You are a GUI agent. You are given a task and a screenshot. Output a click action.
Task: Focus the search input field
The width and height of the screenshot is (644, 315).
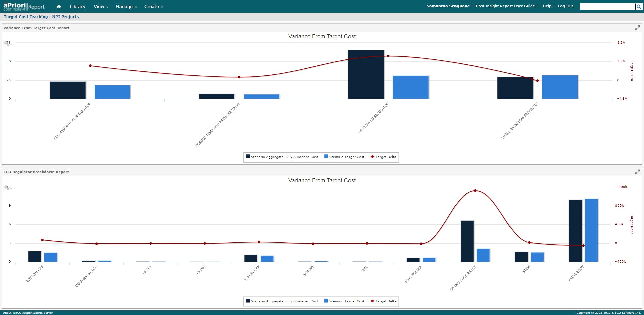[608, 6]
